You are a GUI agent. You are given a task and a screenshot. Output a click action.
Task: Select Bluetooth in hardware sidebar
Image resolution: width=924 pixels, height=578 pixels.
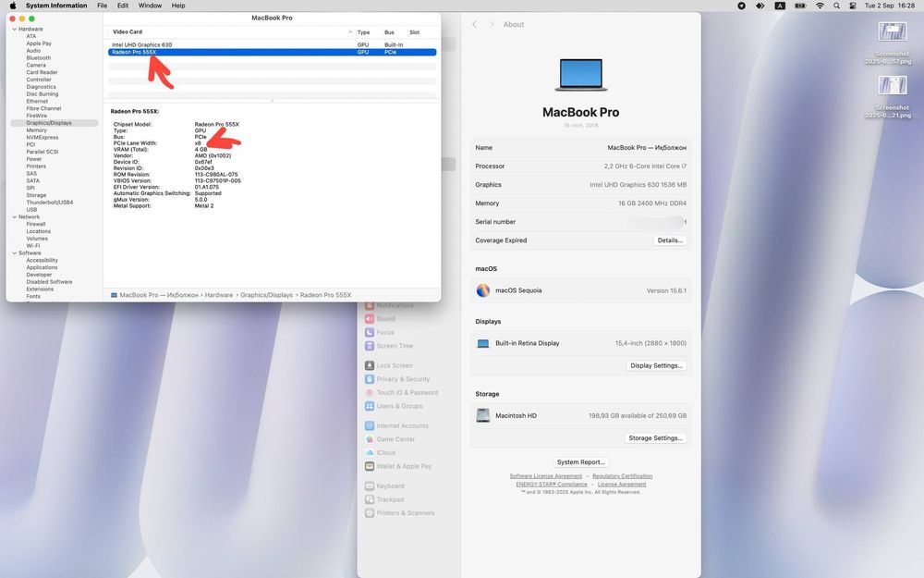(38, 57)
